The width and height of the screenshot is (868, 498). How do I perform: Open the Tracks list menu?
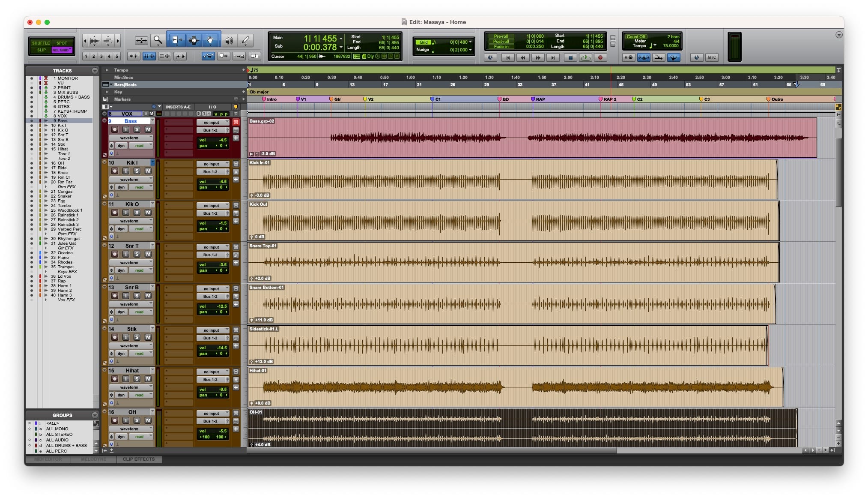coord(95,70)
